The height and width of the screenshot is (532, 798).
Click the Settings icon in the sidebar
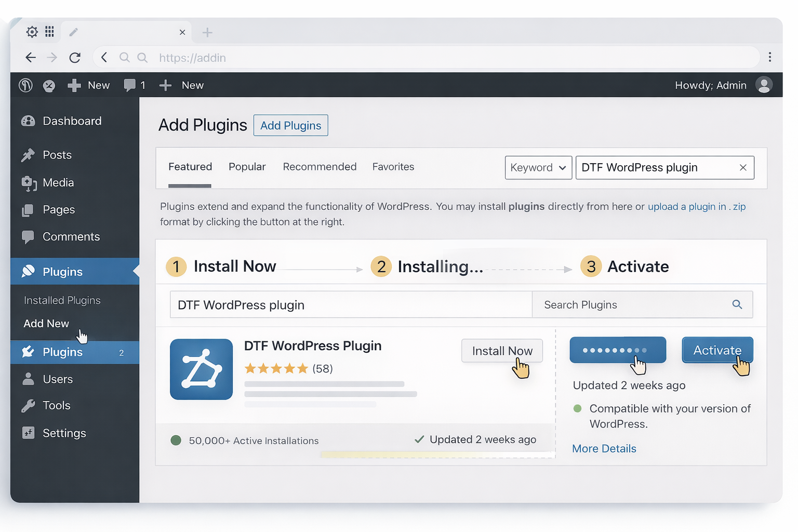[28, 433]
